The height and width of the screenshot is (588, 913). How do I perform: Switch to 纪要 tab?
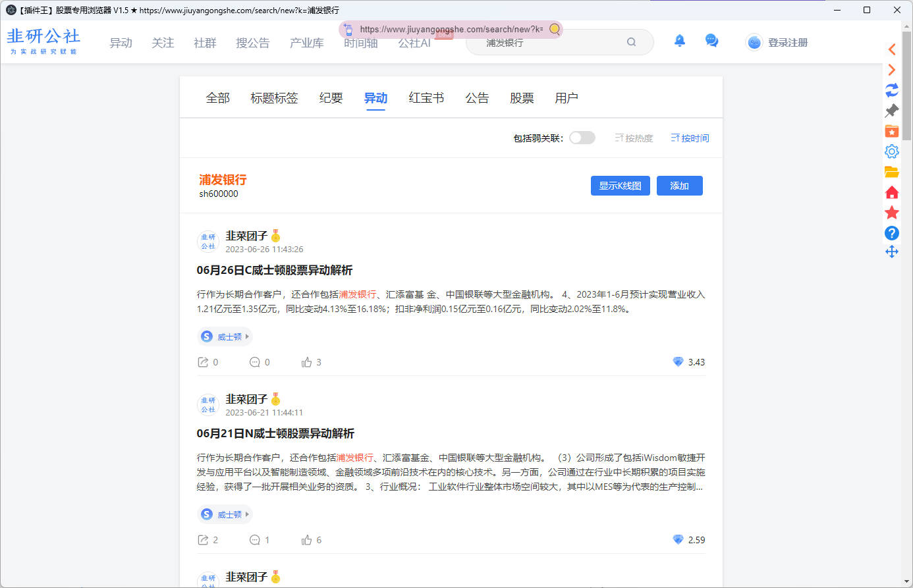[x=331, y=98]
